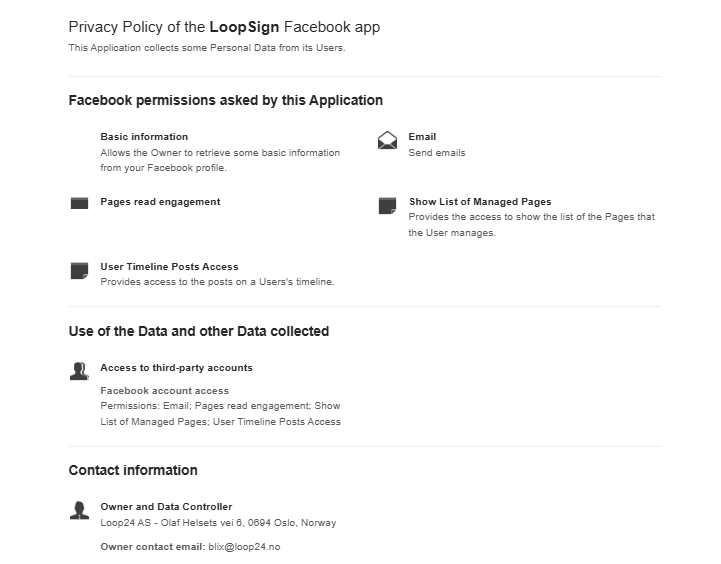Click the blix@loop24.no contact email
Screen dimensions: 721x564
tap(244, 547)
